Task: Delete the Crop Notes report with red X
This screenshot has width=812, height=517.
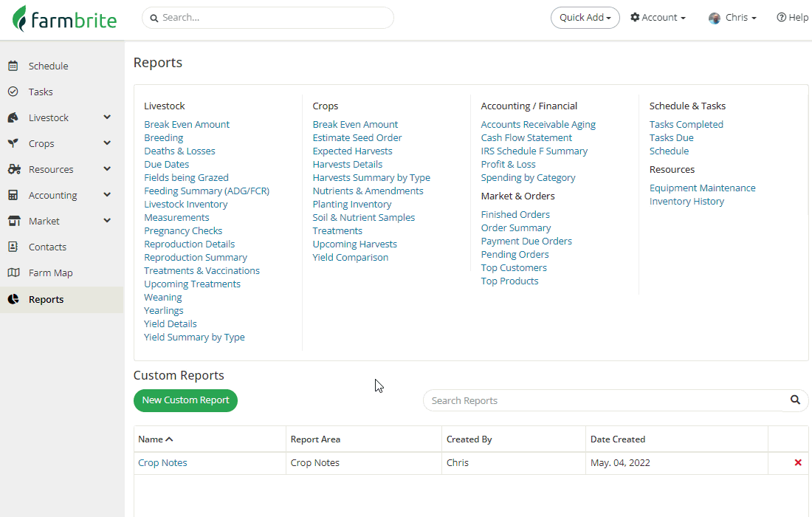Action: [798, 462]
